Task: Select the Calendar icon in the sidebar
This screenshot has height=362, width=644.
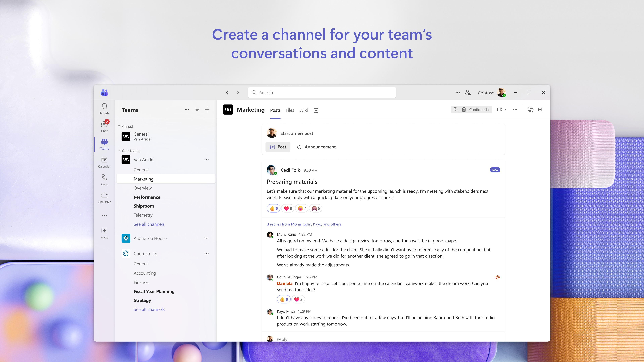Action: pos(104,161)
